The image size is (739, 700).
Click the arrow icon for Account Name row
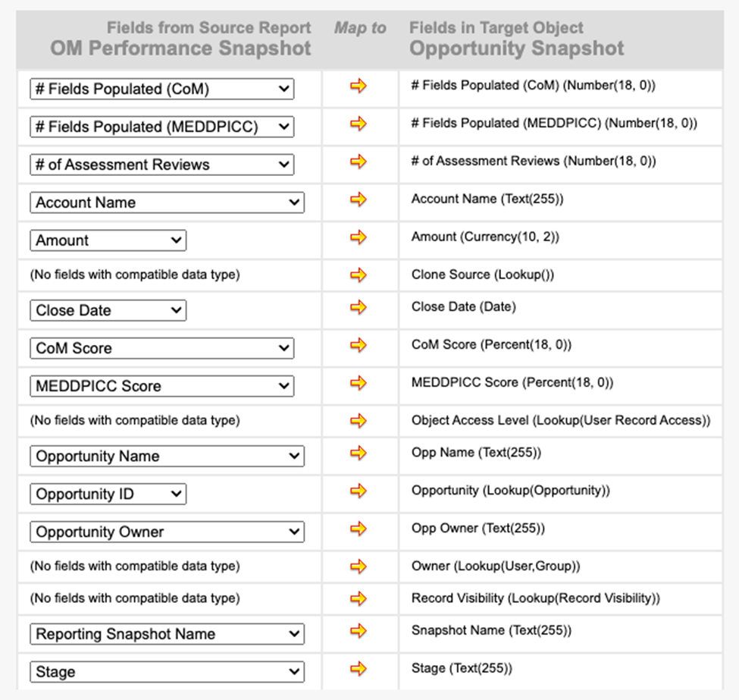coord(359,199)
